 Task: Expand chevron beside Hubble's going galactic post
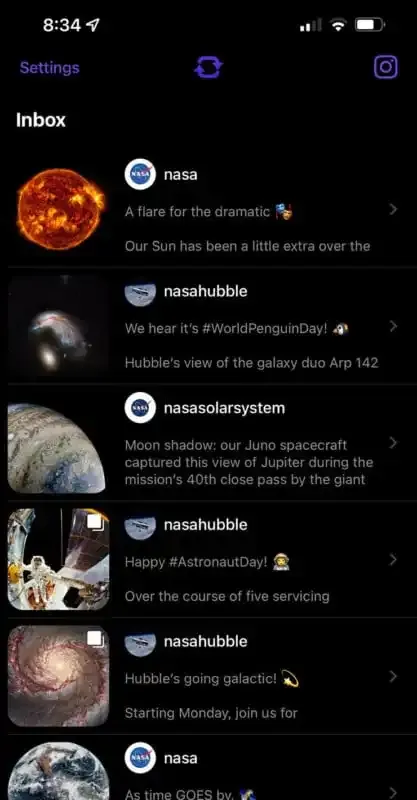click(x=393, y=677)
